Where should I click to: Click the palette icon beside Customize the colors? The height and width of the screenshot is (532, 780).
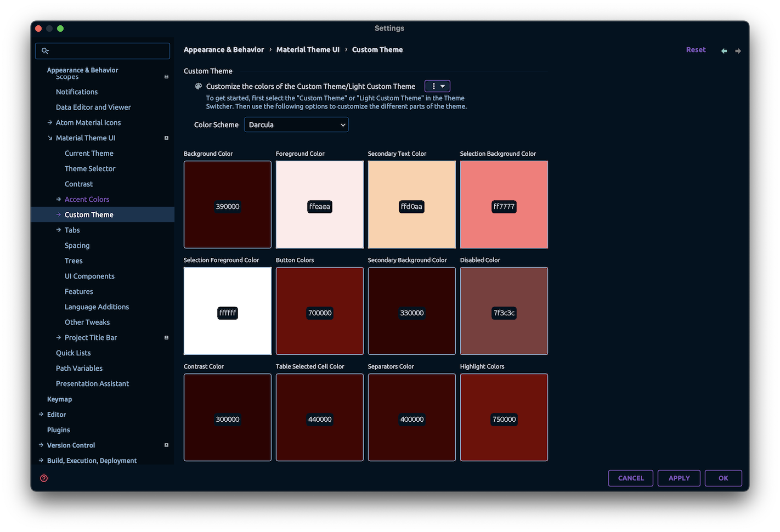(x=198, y=86)
